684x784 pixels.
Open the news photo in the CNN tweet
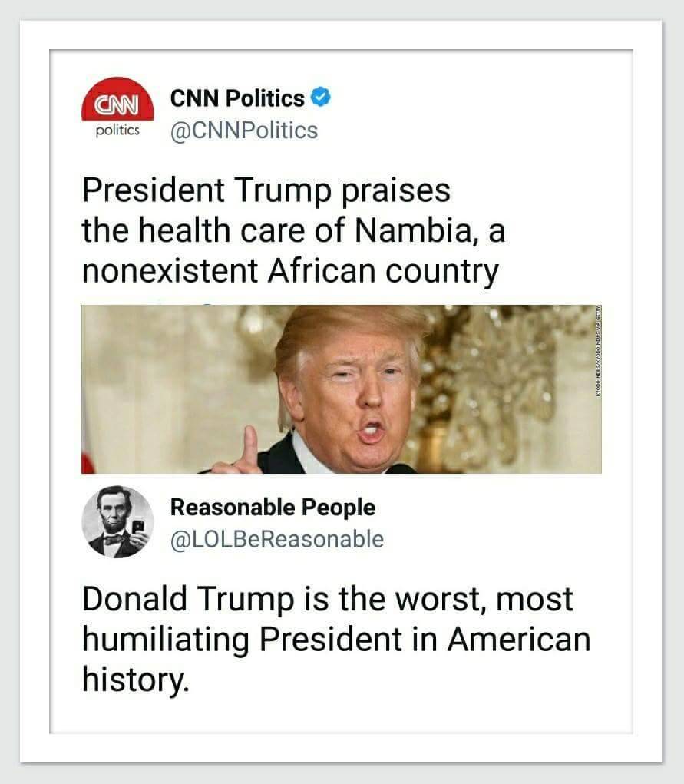coord(341,389)
